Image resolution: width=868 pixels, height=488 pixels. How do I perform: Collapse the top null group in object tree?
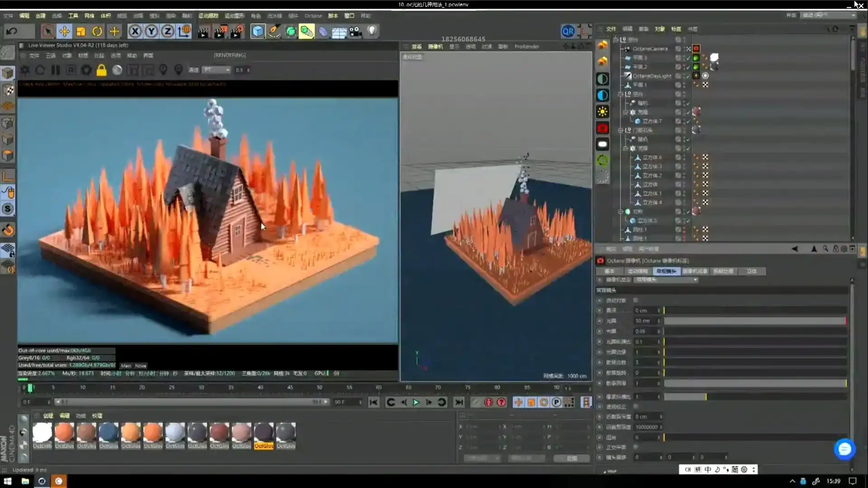pyautogui.click(x=616, y=40)
